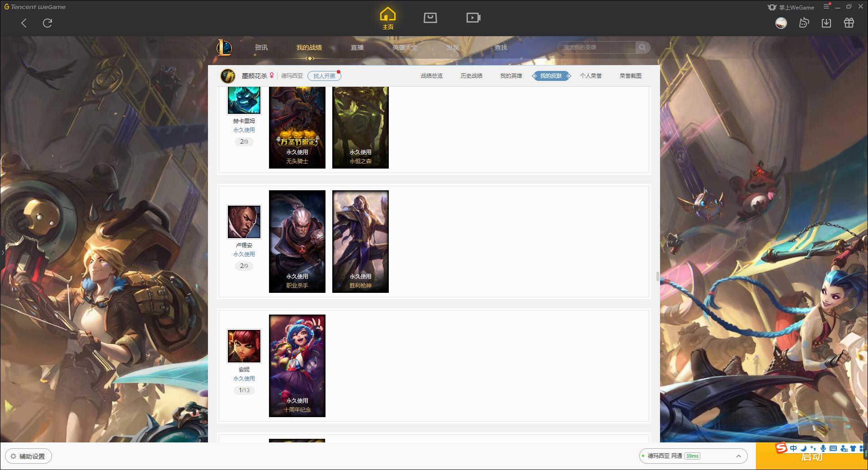This screenshot has height=470, width=868.
Task: Open the 查找 tab
Action: tap(501, 47)
